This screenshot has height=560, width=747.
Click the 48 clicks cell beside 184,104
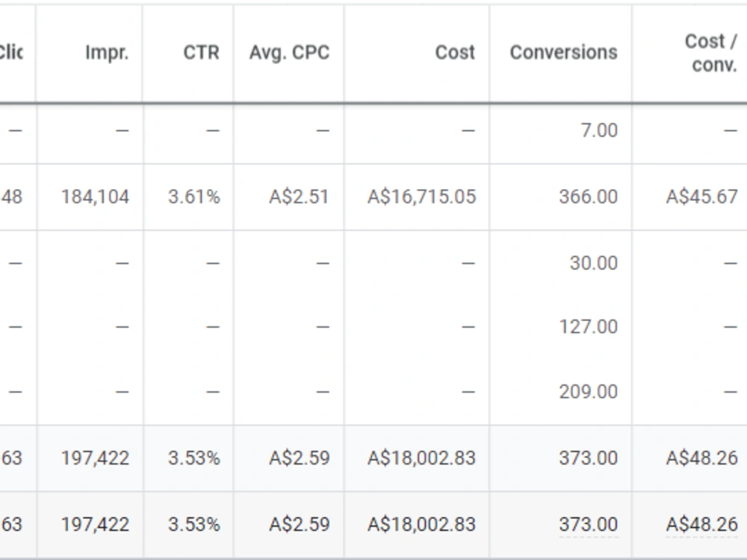coord(11,196)
